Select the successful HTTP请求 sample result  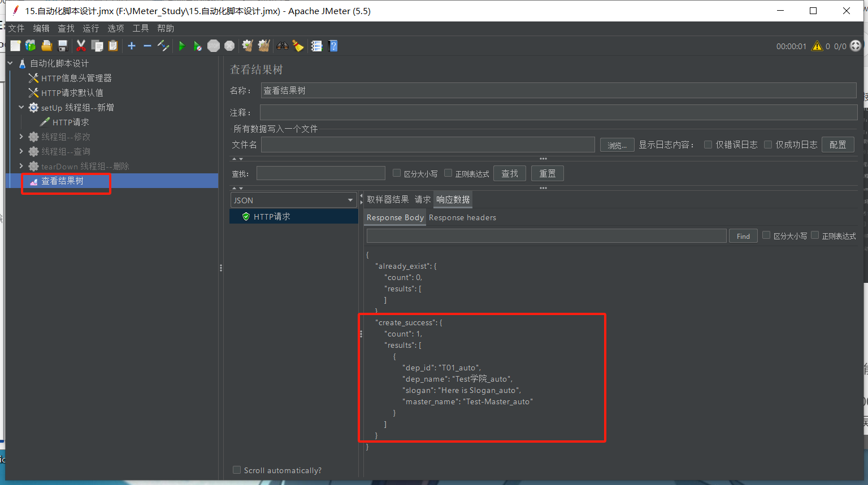click(271, 216)
